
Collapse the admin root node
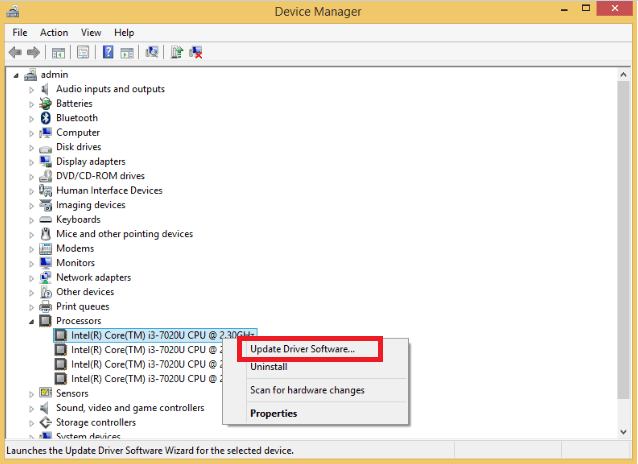[x=16, y=75]
